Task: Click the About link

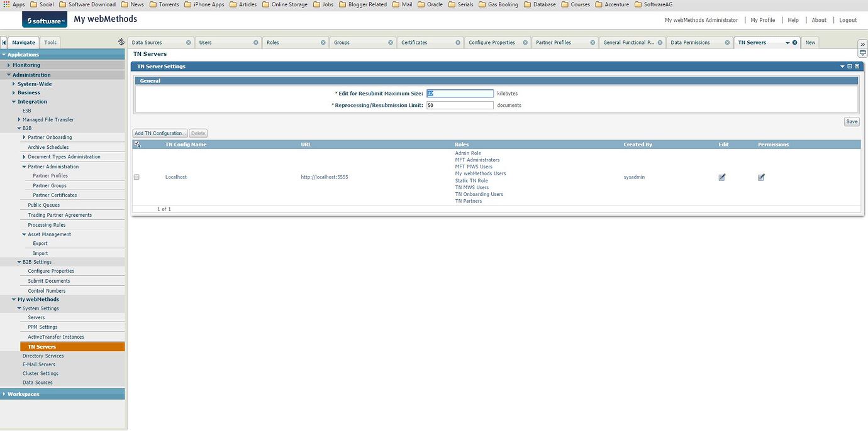Action: click(819, 20)
